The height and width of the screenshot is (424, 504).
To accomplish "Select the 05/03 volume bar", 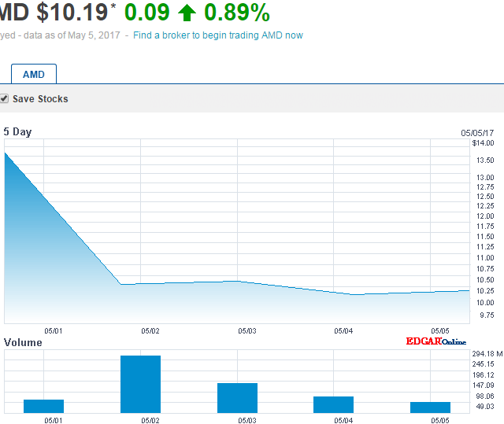I will [x=237, y=398].
